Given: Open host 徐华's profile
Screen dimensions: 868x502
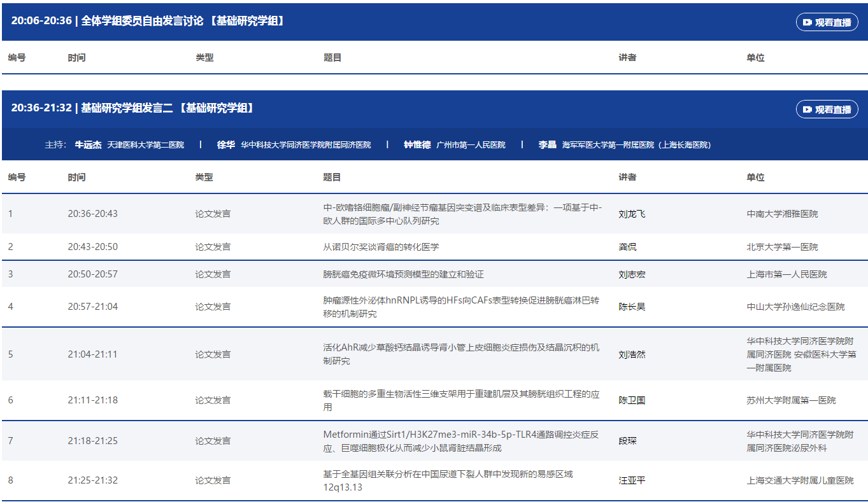Looking at the screenshot, I should tap(225, 145).
